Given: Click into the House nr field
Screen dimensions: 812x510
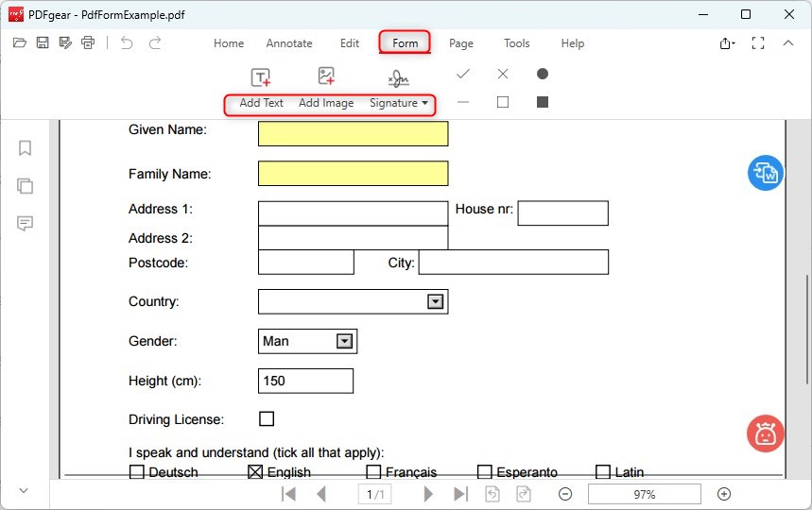Looking at the screenshot, I should 562,213.
